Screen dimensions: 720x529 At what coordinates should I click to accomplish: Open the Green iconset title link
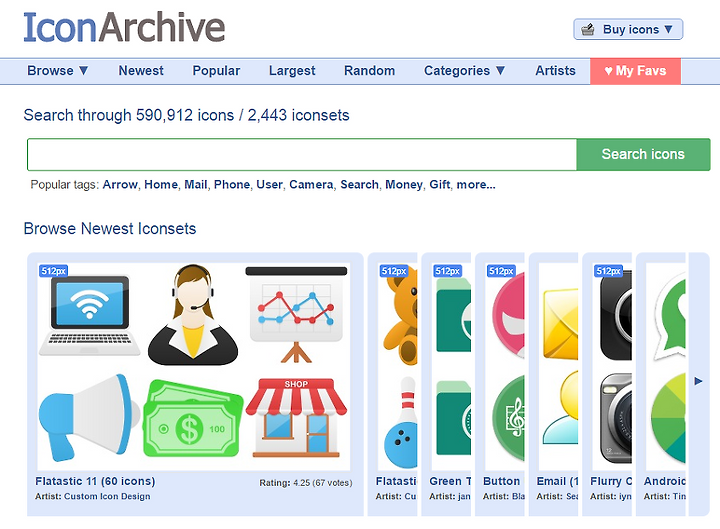click(450, 481)
